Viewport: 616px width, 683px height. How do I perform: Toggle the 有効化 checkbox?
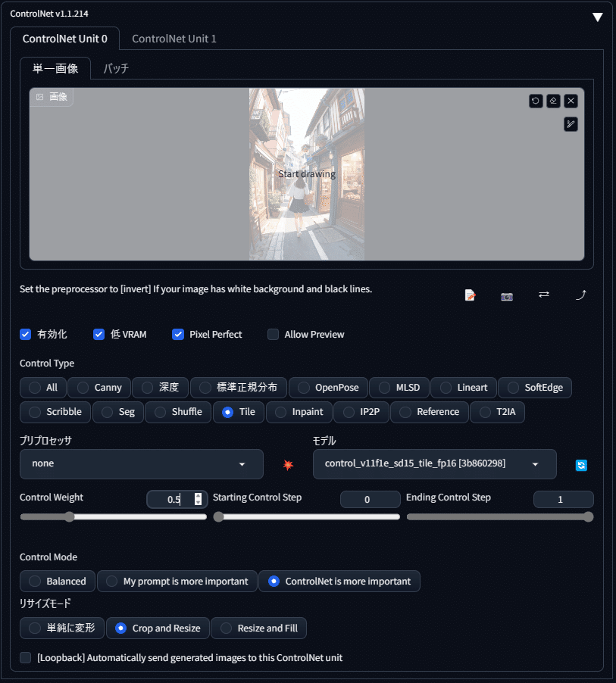click(x=25, y=335)
